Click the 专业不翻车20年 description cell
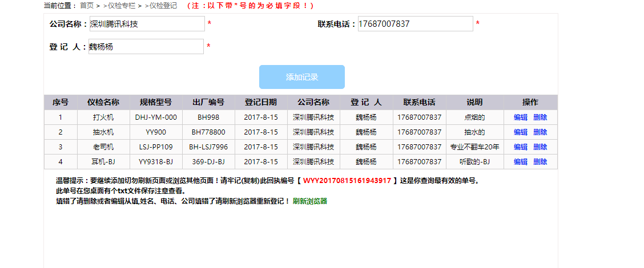 (x=475, y=147)
